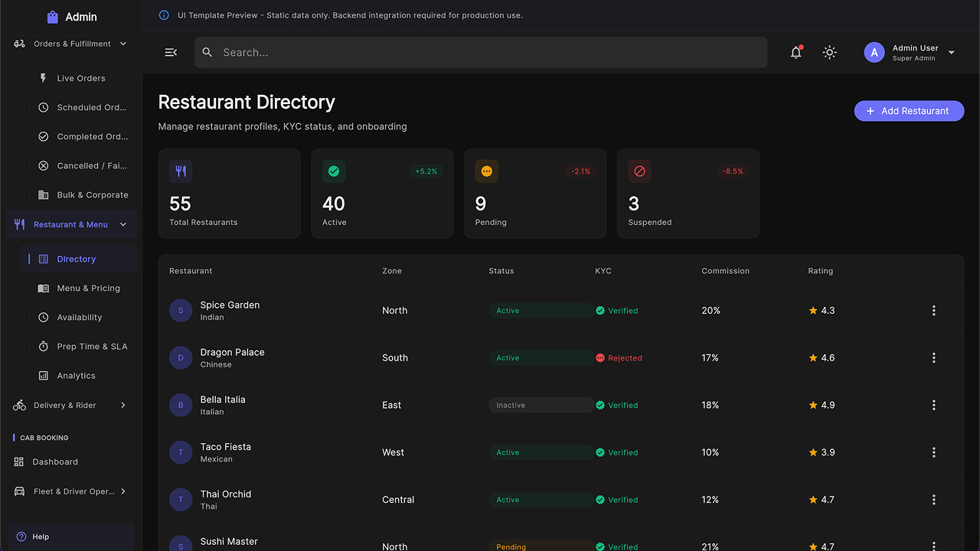Expand the Fleet & Driver Oper... section
This screenshot has width=980, height=551.
(123, 491)
